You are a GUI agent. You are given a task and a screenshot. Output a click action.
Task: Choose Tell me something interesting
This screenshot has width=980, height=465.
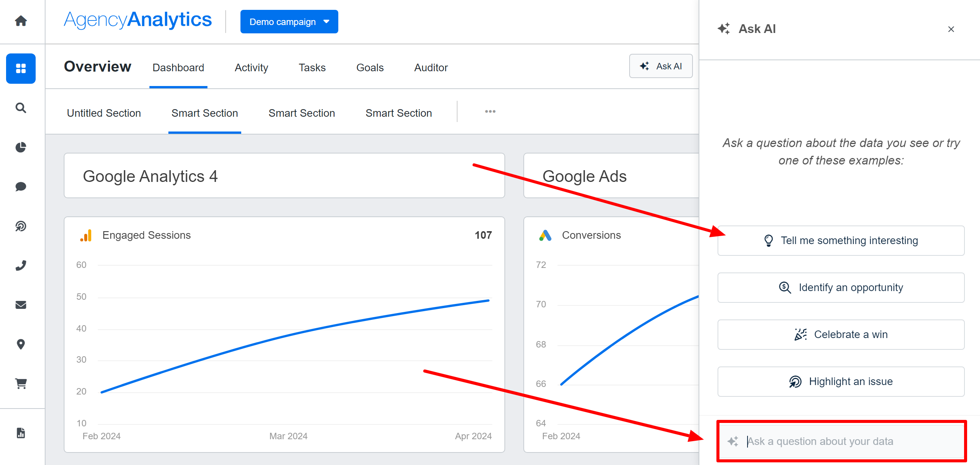[x=840, y=241]
